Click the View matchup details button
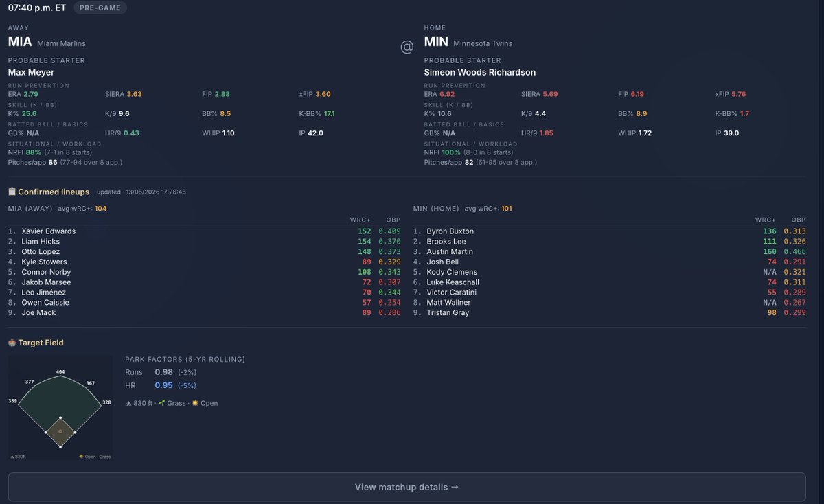 [407, 487]
